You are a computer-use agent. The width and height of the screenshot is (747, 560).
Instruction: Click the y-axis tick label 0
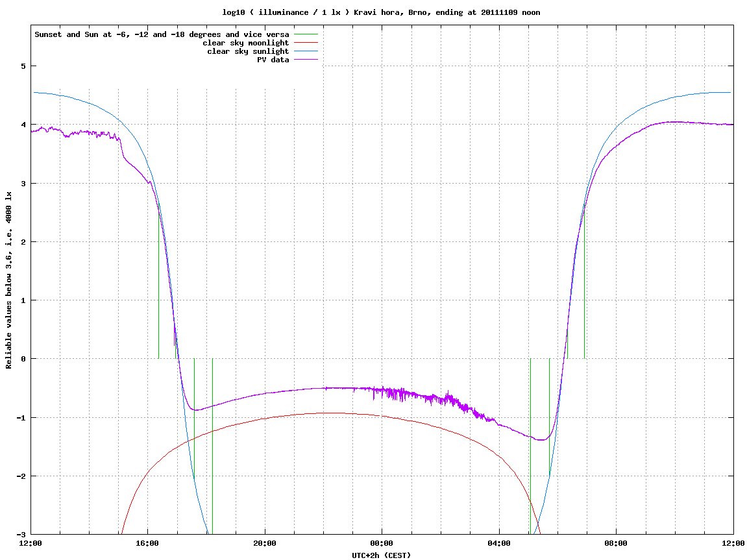pyautogui.click(x=23, y=359)
